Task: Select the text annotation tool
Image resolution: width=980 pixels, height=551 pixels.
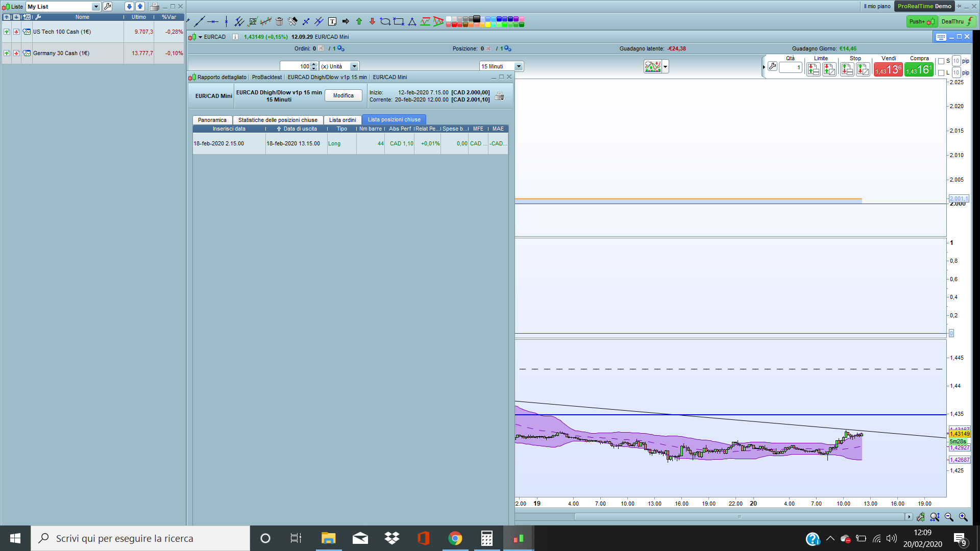Action: click(x=332, y=21)
